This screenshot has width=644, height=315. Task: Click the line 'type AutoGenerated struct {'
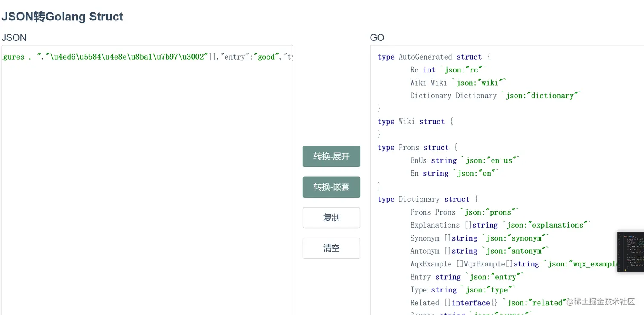(434, 57)
